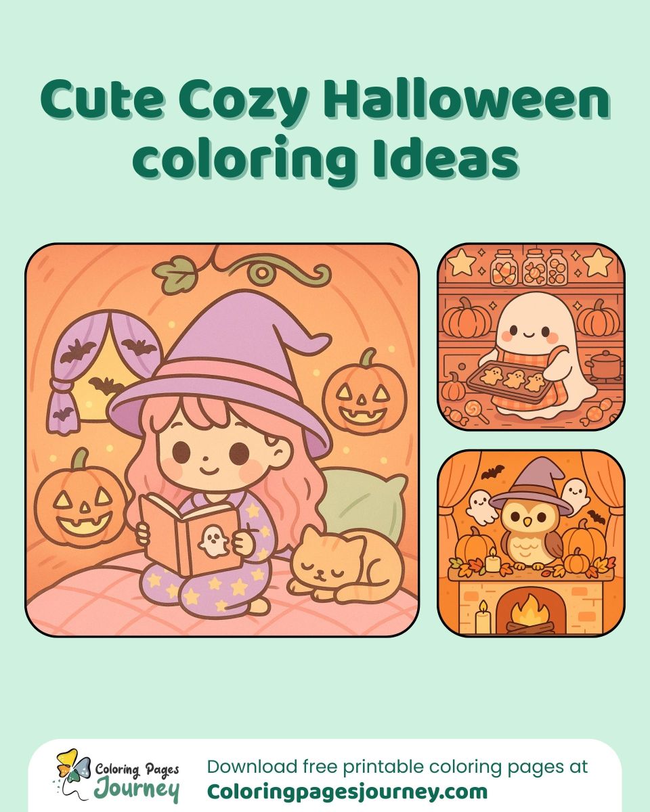Click the candy jars on the shelf
This screenshot has width=650, height=812.
(531, 267)
